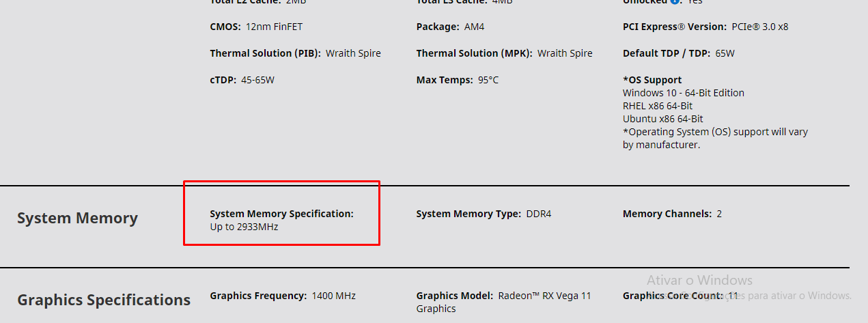Click the Windows 10 - 64-Bit Edition line
Screen dimensions: 868x323
[x=684, y=93]
